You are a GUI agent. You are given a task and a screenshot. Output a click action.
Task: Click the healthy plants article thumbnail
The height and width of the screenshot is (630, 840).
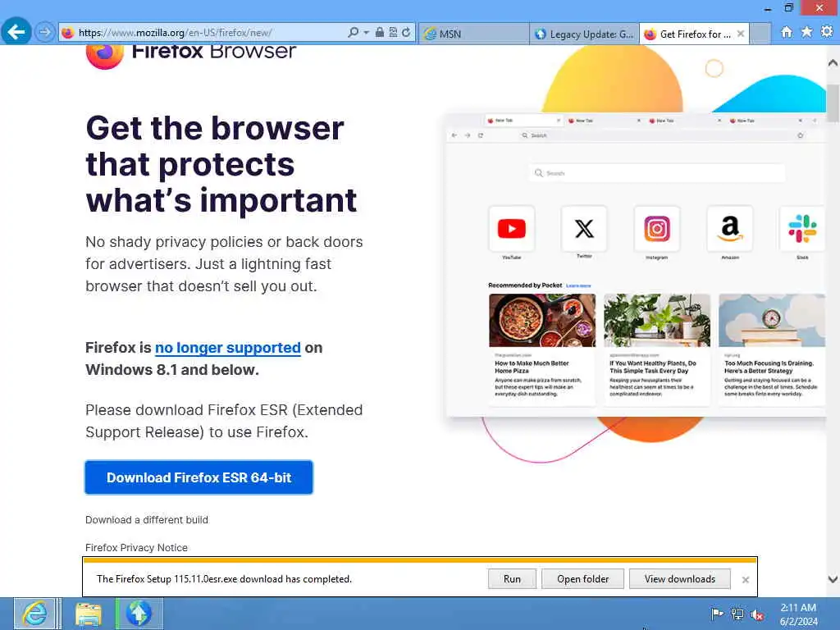pos(657,321)
